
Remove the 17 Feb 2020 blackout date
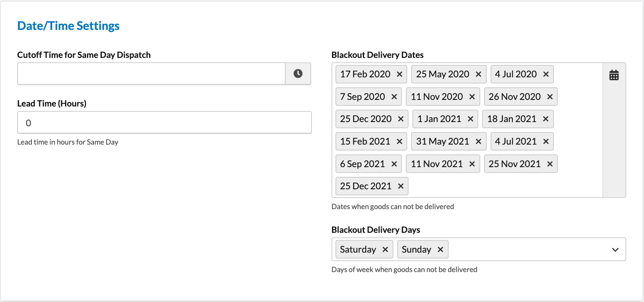[399, 74]
